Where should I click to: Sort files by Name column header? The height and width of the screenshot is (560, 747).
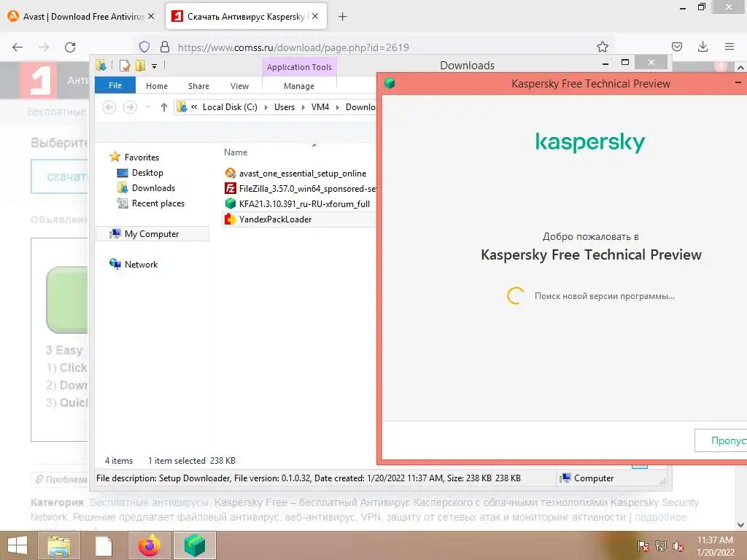[x=236, y=152]
